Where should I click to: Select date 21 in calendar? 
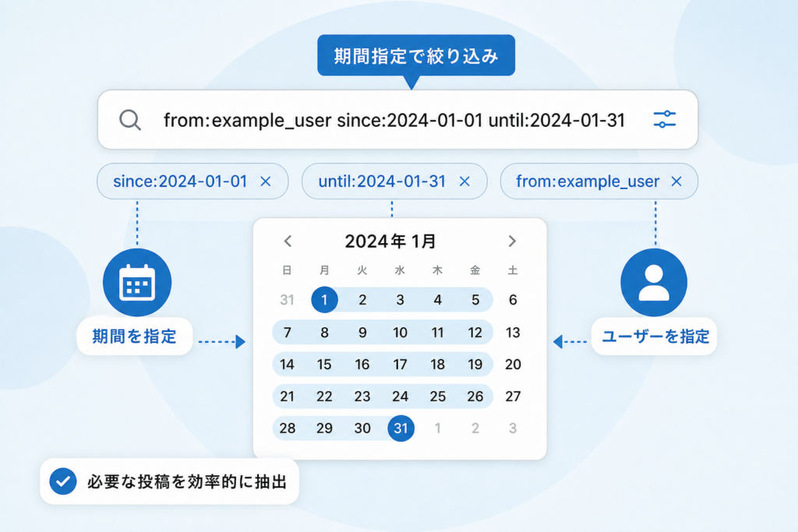click(287, 396)
